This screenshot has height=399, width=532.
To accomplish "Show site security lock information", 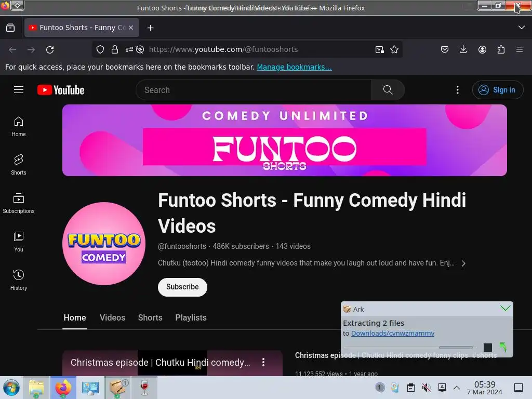I will pyautogui.click(x=115, y=49).
